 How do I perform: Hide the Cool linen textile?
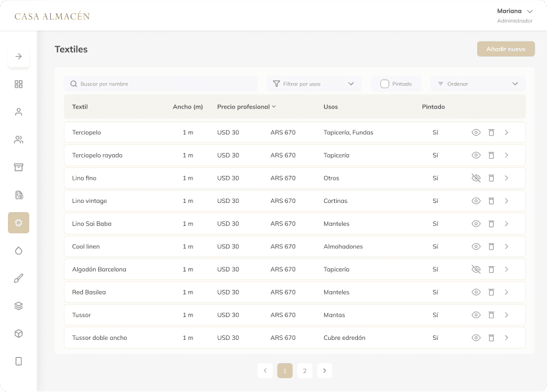(476, 246)
